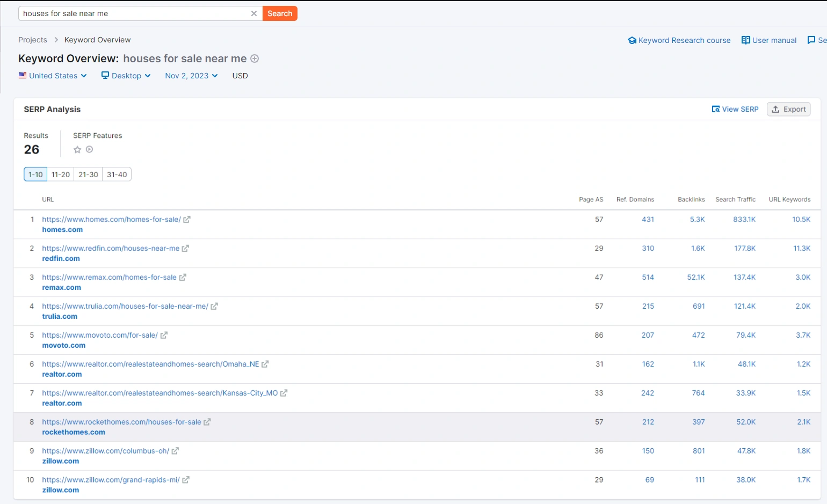Open external link icon for Kansas-City_MO realtor URL
Screen dimensions: 827x504
(x=284, y=393)
